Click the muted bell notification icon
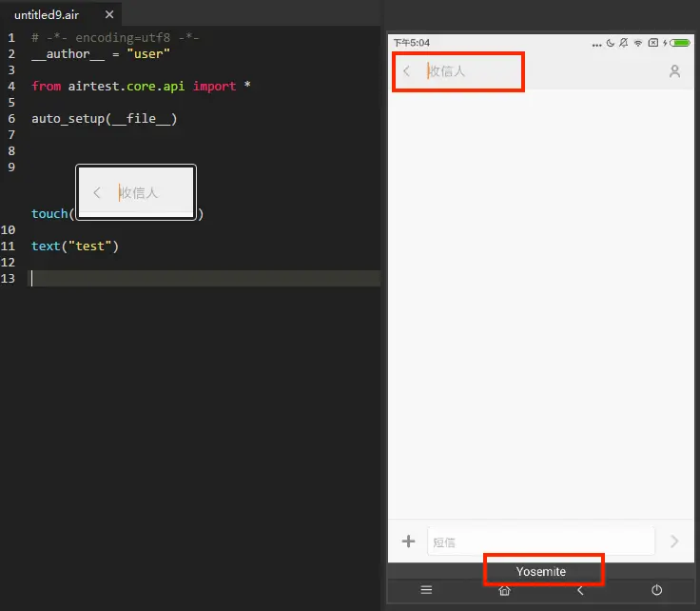 [624, 43]
